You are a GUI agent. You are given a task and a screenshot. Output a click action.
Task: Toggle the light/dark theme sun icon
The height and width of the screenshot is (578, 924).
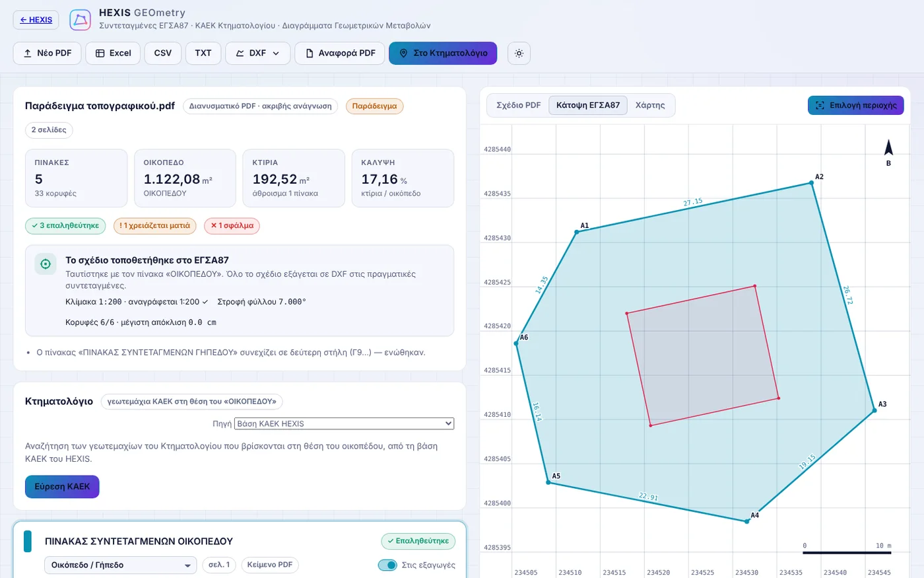point(519,54)
